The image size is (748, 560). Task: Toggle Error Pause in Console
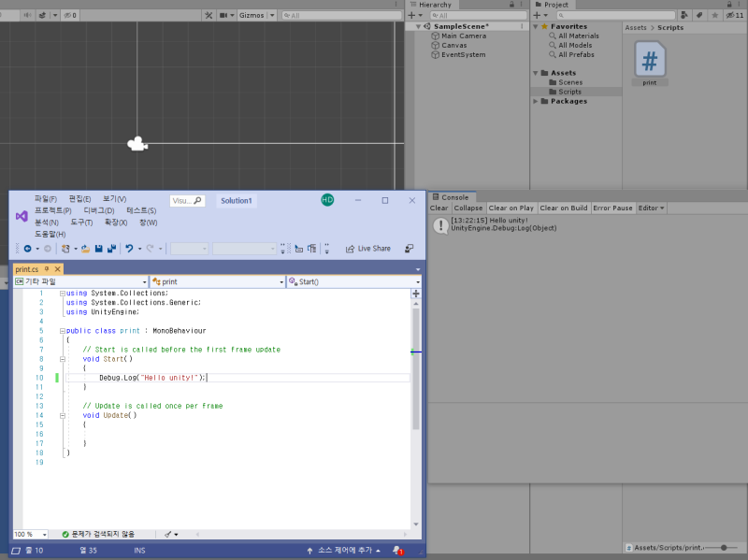(x=612, y=208)
